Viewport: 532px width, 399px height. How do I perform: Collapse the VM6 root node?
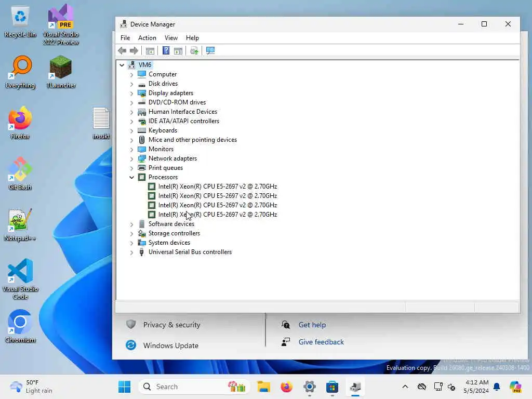tap(122, 65)
